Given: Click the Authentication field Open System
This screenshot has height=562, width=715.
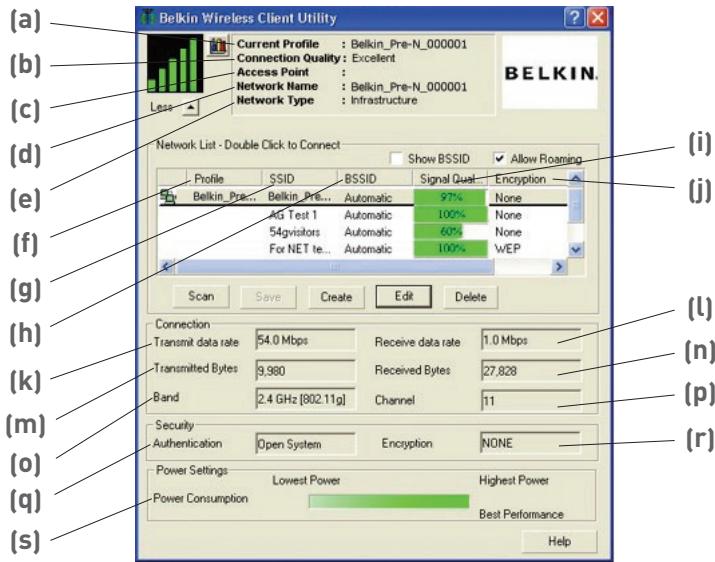Looking at the screenshot, I should (305, 444).
